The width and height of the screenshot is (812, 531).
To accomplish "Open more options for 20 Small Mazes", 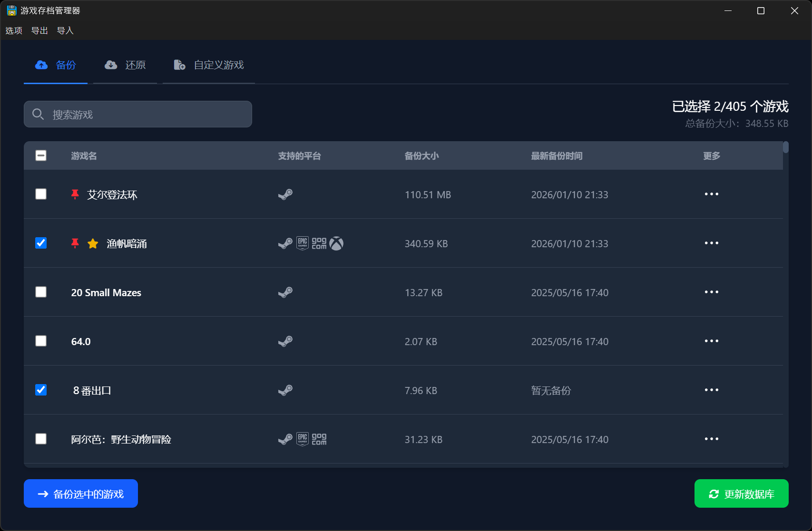I will 712,292.
